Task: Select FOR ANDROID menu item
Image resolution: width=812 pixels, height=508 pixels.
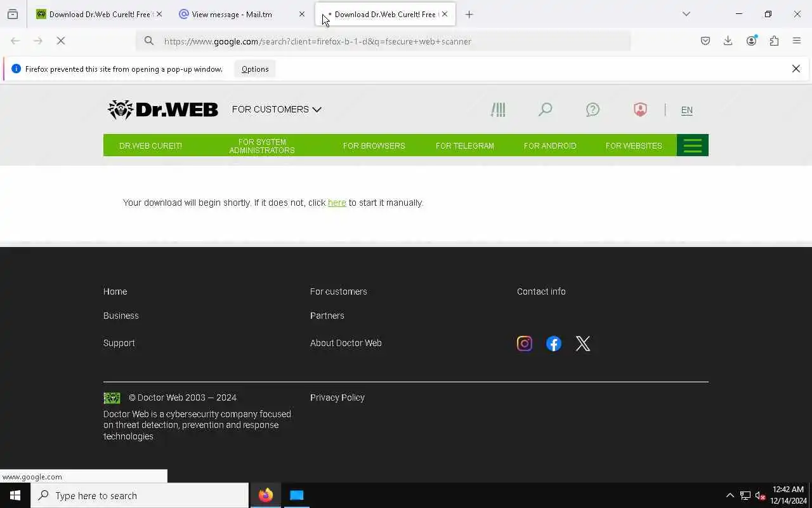Action: point(550,145)
